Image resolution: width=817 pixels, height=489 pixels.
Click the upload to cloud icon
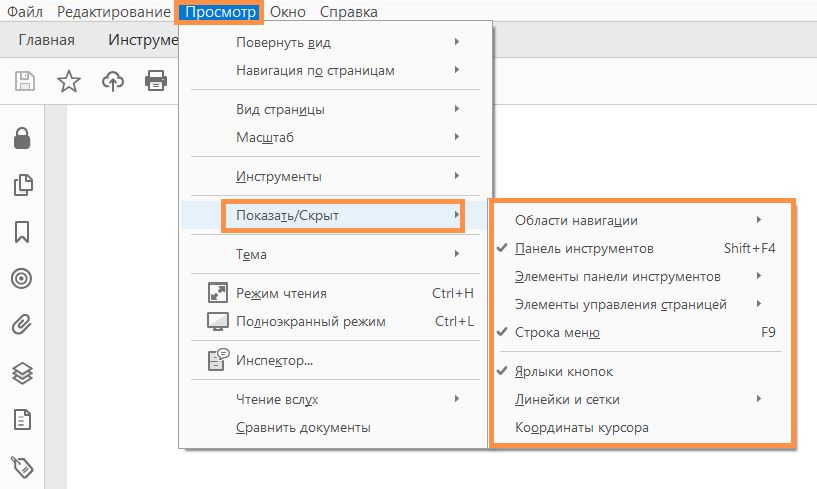(113, 81)
